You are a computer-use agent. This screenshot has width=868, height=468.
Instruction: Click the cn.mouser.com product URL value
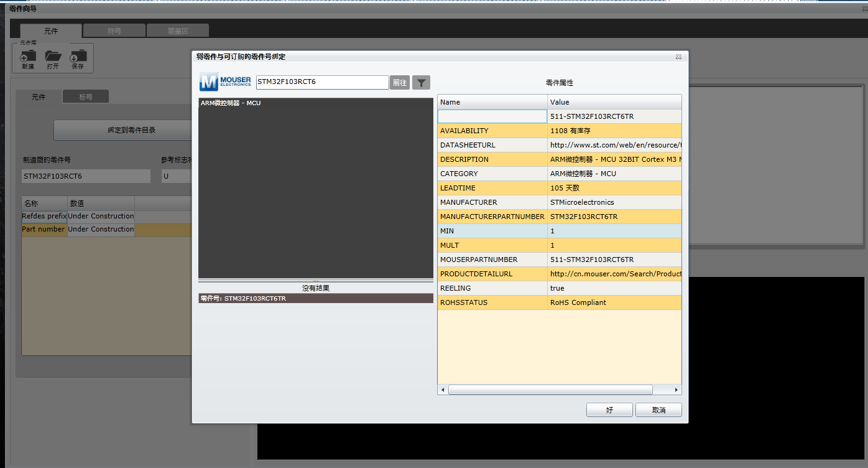(616, 274)
